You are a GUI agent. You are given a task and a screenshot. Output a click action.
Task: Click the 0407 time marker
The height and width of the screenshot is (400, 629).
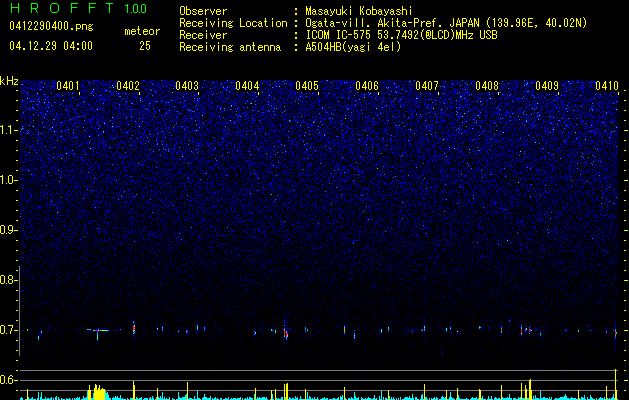427,85
